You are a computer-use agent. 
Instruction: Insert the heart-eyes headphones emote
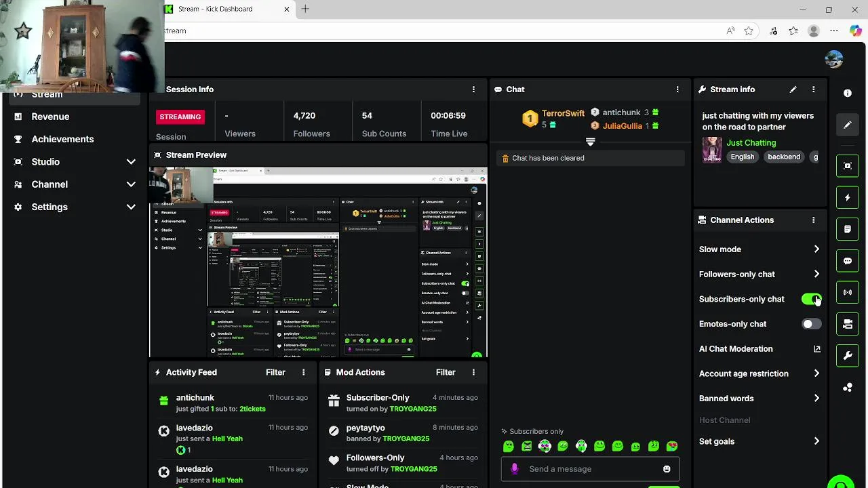point(545,446)
